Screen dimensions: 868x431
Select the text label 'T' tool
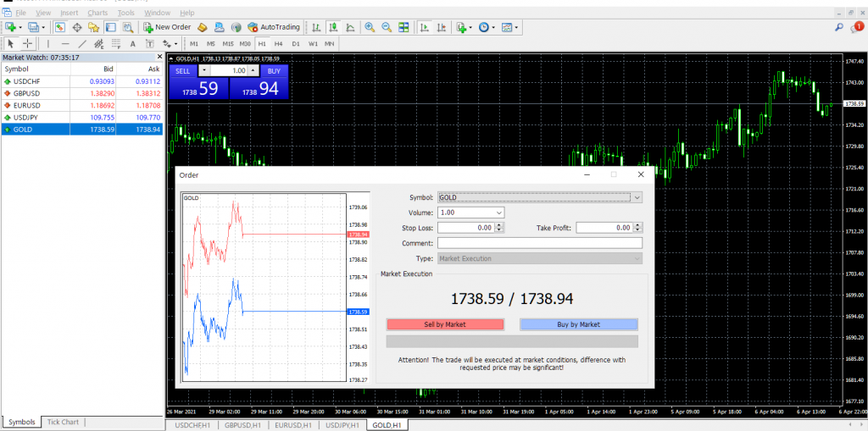(150, 44)
